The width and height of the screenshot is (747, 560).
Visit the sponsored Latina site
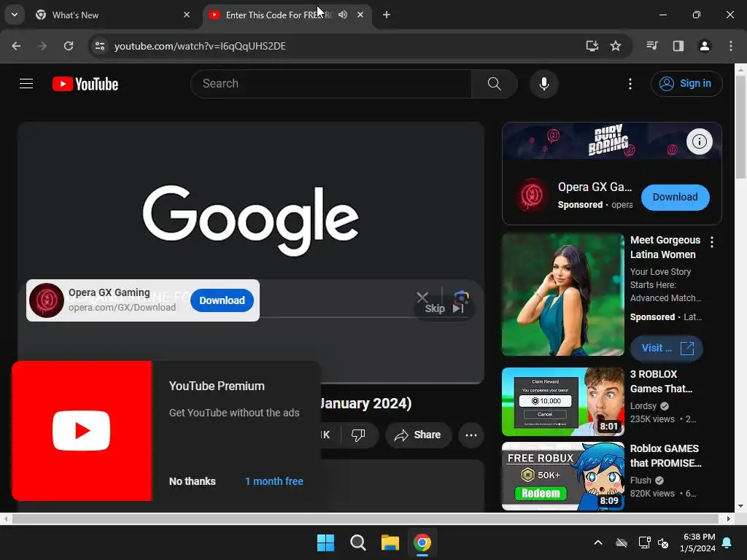[x=667, y=348]
